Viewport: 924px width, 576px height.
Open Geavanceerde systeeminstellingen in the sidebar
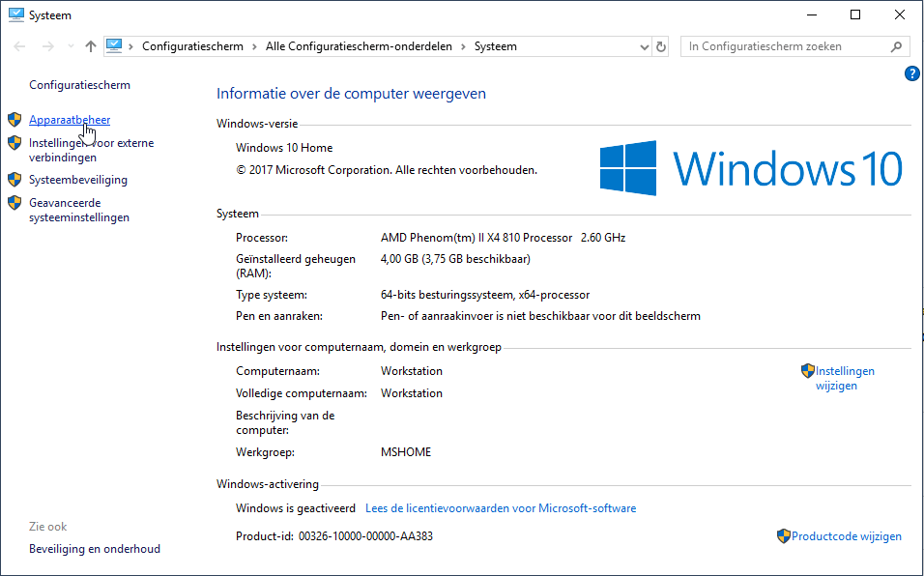(x=79, y=211)
